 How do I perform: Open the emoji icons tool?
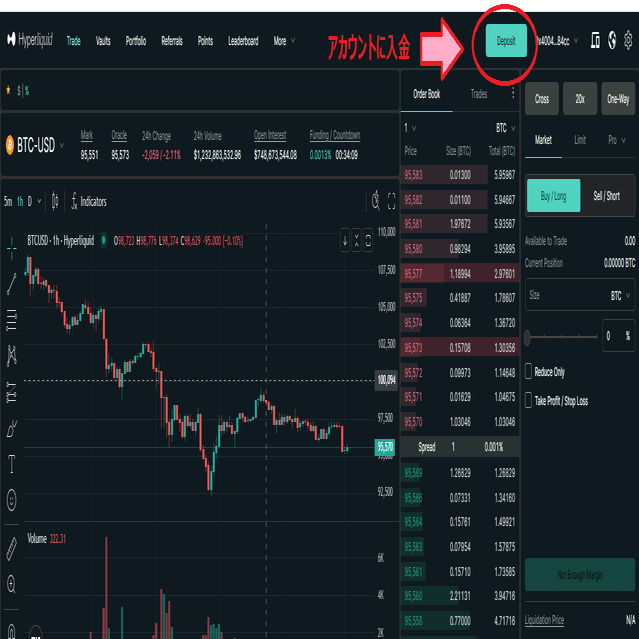[x=12, y=499]
